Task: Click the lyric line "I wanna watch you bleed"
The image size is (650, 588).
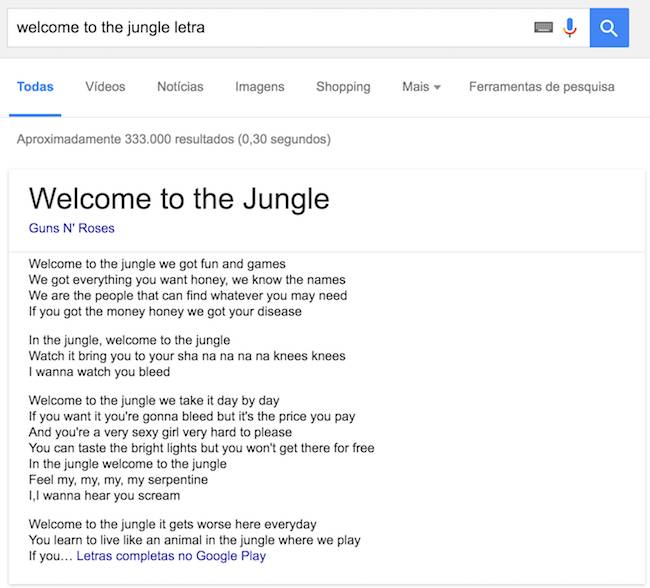Action: (99, 372)
